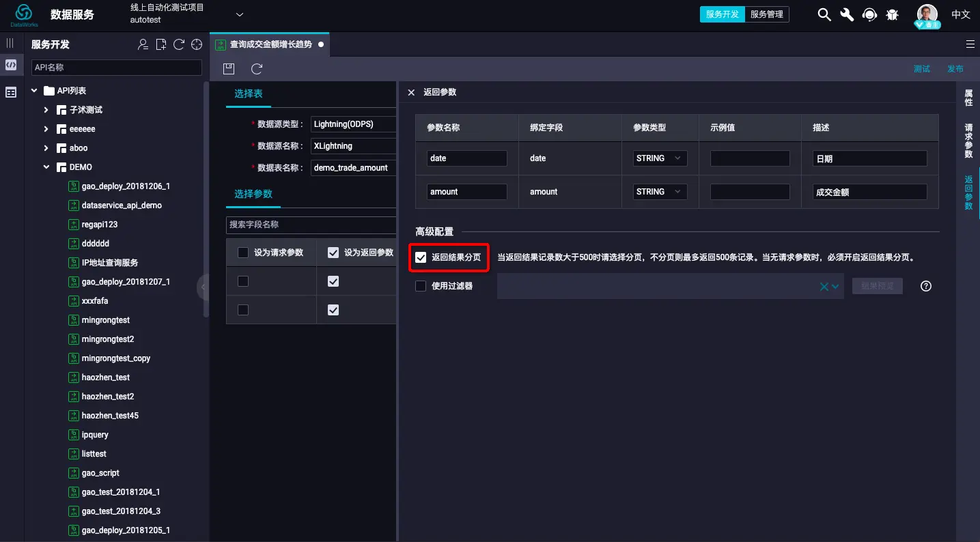Uncheck the 返回结果分页 checkbox
This screenshot has height=542, width=980.
coord(421,257)
